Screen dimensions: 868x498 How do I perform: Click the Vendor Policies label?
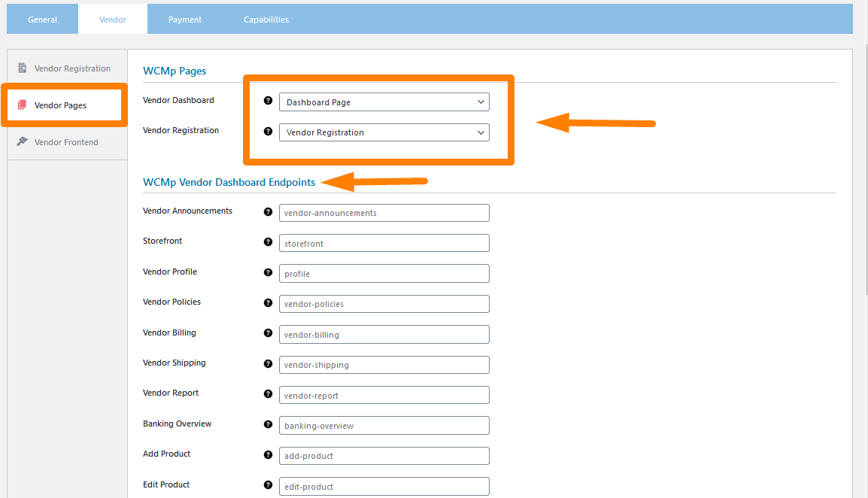click(171, 302)
